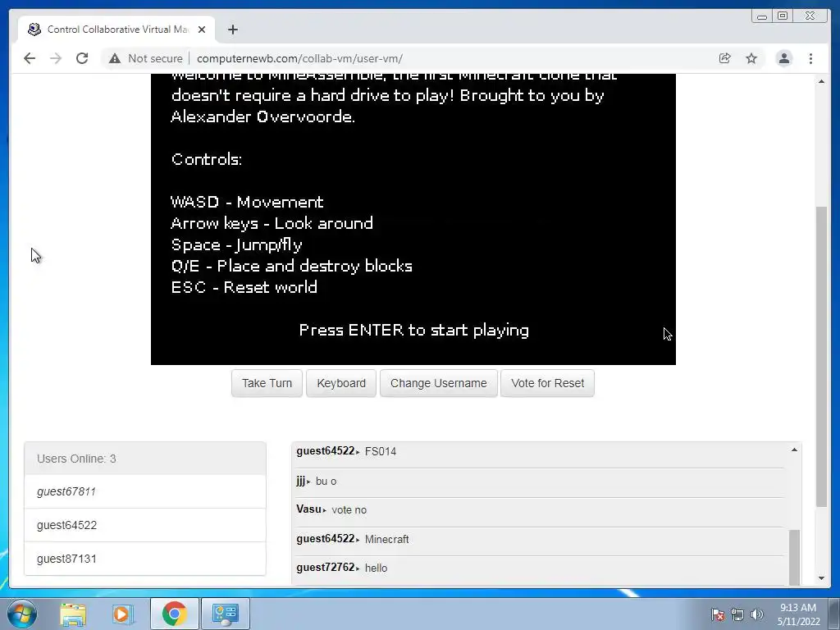Viewport: 840px width, 630px height.
Task: Click the taskbar clock showing 9:13 AM
Action: 798,614
